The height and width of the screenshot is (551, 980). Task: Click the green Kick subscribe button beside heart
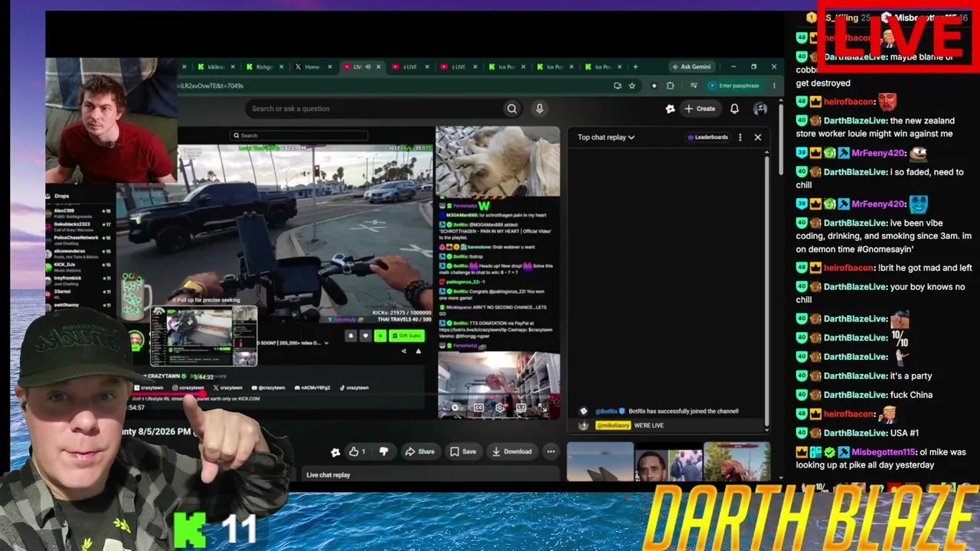point(380,335)
